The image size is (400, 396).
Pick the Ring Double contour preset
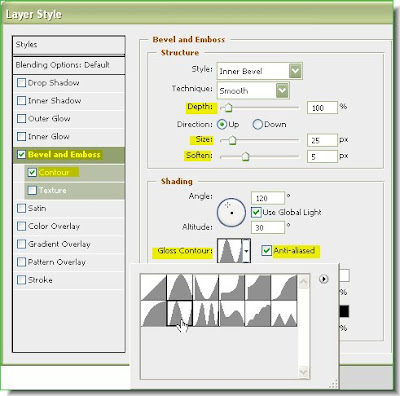pyautogui.click(x=206, y=313)
